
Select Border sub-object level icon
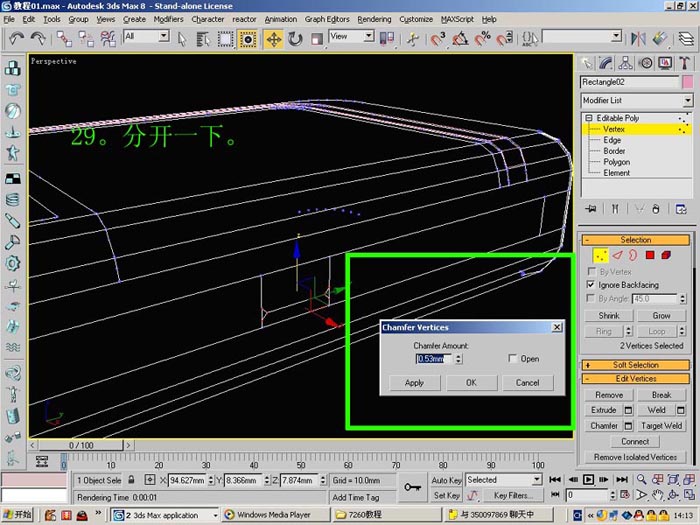click(633, 255)
